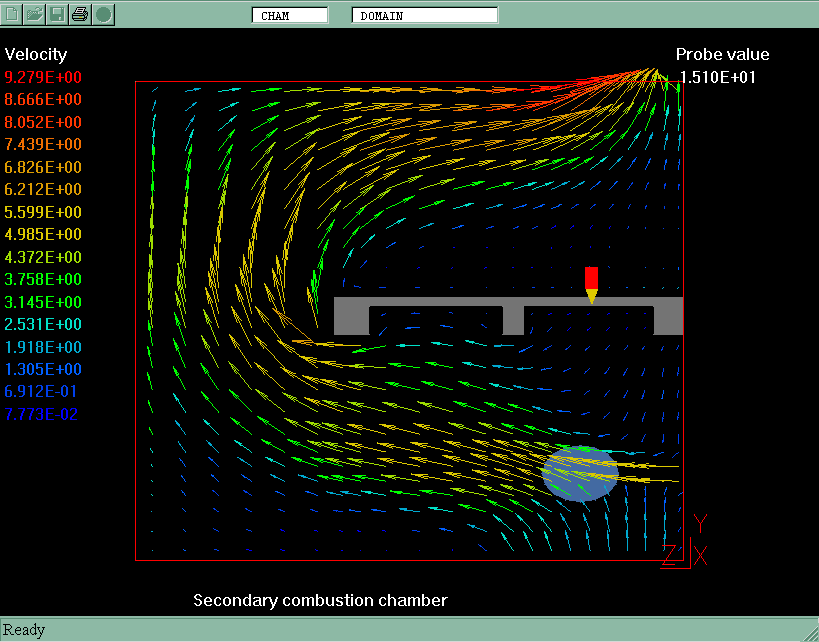Click the blue circular object in plot
The width and height of the screenshot is (819, 642).
pos(577,474)
